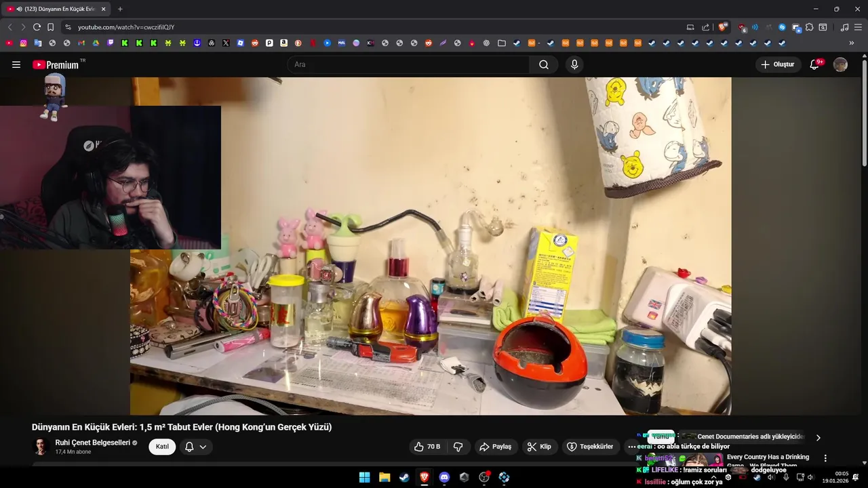This screenshot has height=488, width=868.
Task: Open Discord from the taskbar
Action: [444, 477]
